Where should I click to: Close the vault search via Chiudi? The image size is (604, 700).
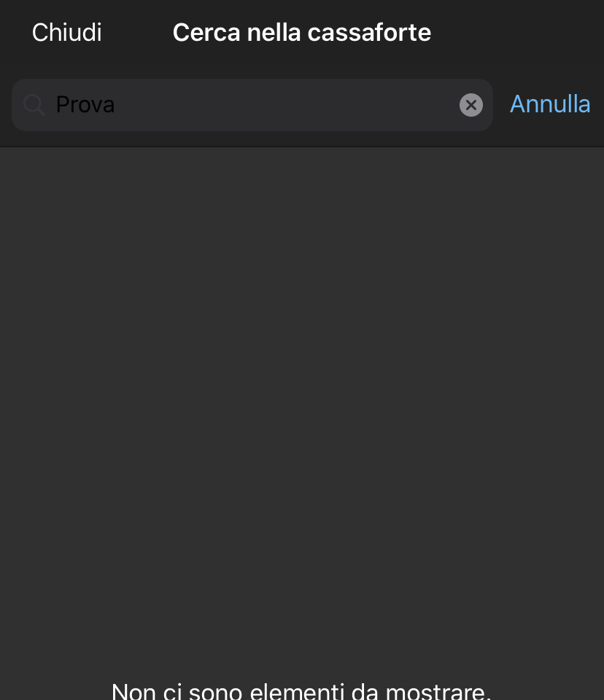coord(67,33)
